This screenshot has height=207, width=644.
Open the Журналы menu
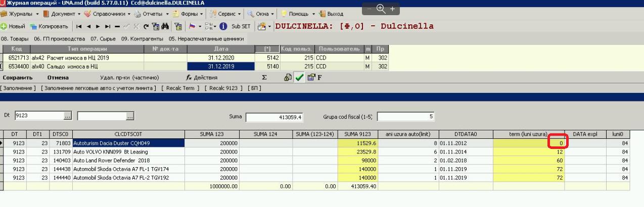coord(20,14)
